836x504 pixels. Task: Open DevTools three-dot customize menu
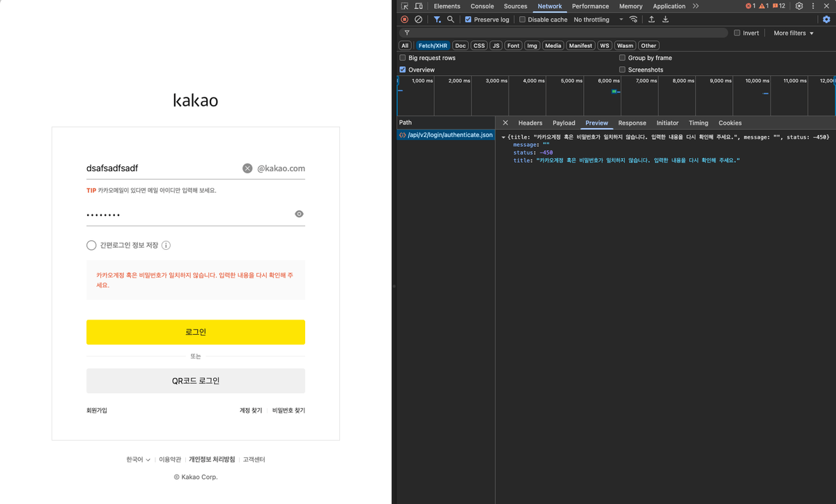[813, 6]
